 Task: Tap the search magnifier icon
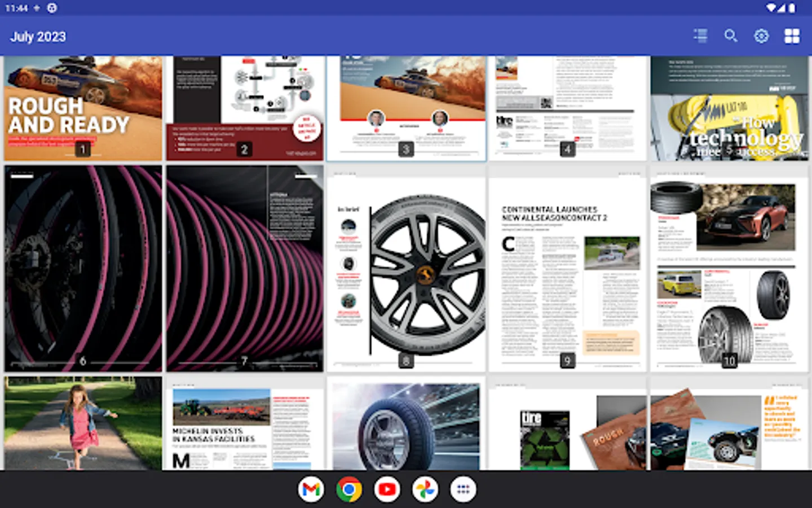[x=731, y=36]
